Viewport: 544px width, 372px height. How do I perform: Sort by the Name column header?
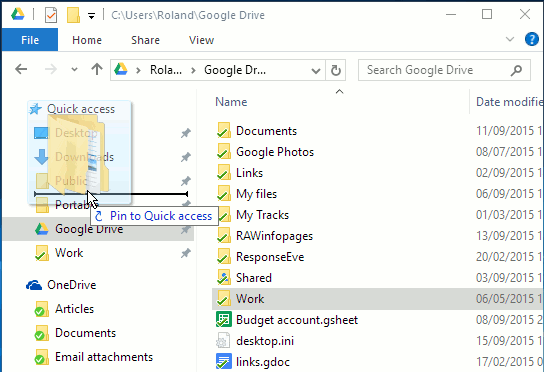point(231,102)
